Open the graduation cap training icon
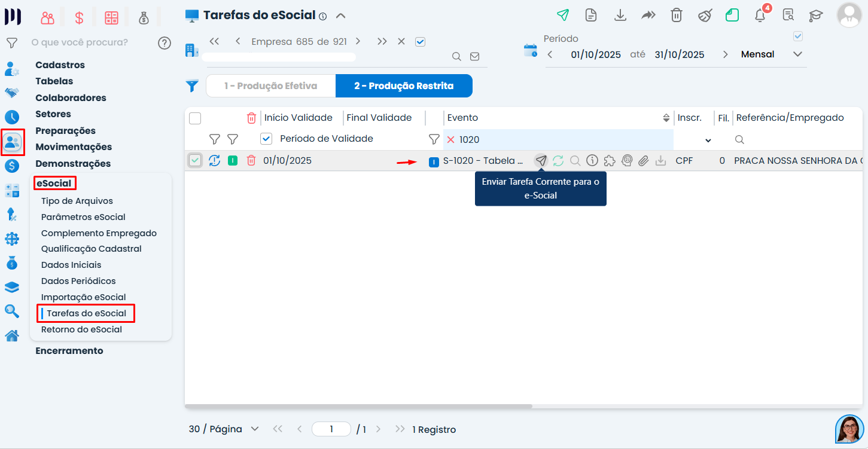 tap(816, 16)
